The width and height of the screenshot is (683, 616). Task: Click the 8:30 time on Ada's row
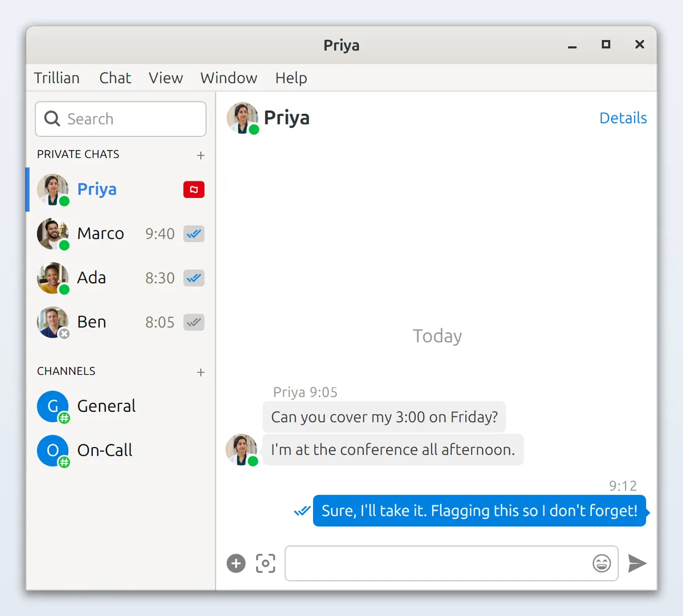coord(160,278)
